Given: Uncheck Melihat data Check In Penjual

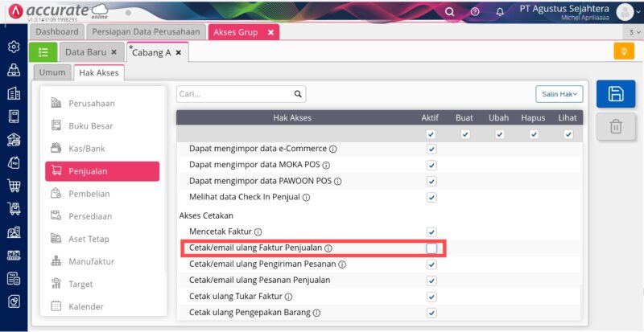Looking at the screenshot, I should (x=431, y=197).
